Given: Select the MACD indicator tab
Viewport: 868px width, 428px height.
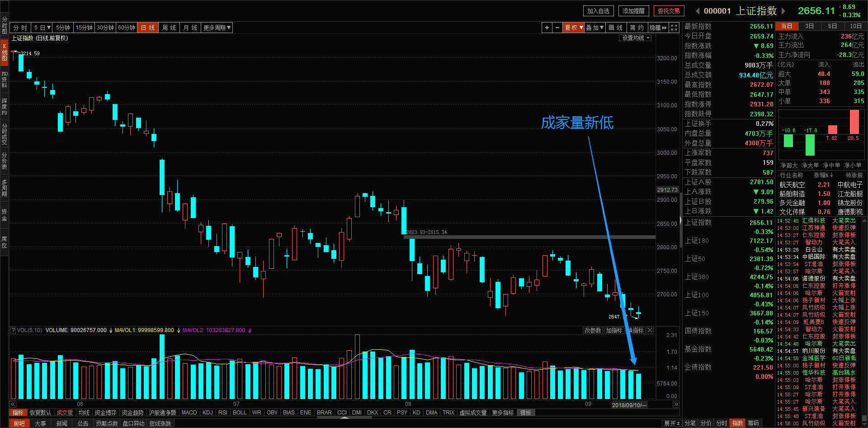Looking at the screenshot, I should [x=189, y=413].
